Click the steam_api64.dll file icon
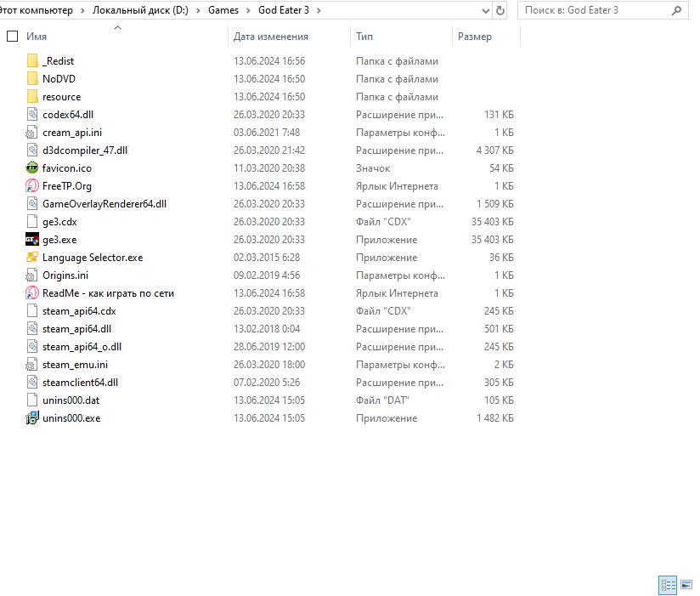 point(32,329)
